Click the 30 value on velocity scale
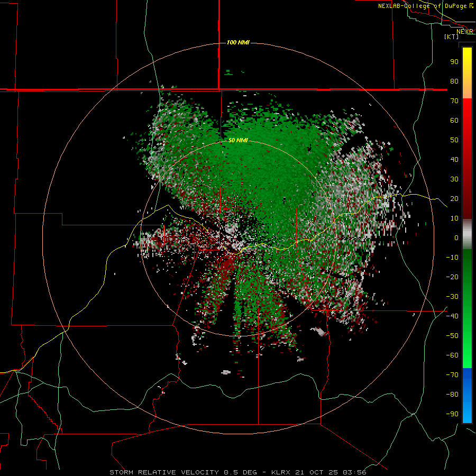 pos(454,179)
